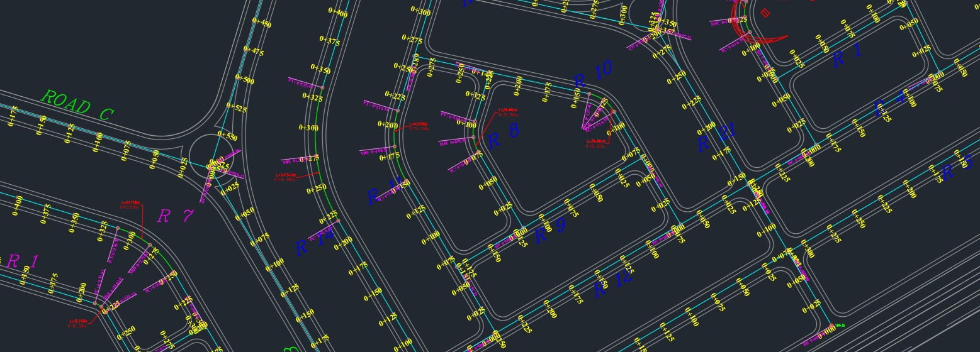The image size is (980, 352).
Task: Click the blue R 9 road label
Action: tap(550, 231)
